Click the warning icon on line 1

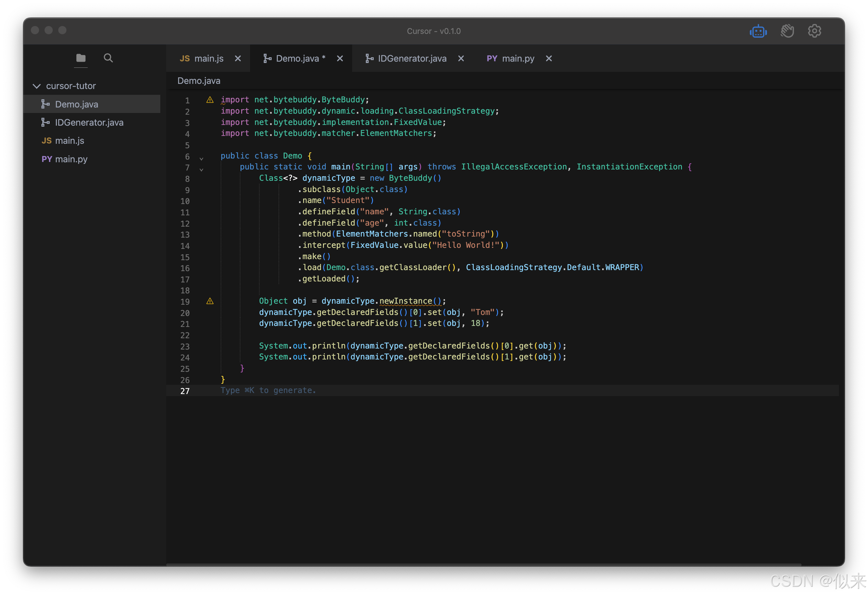(210, 100)
